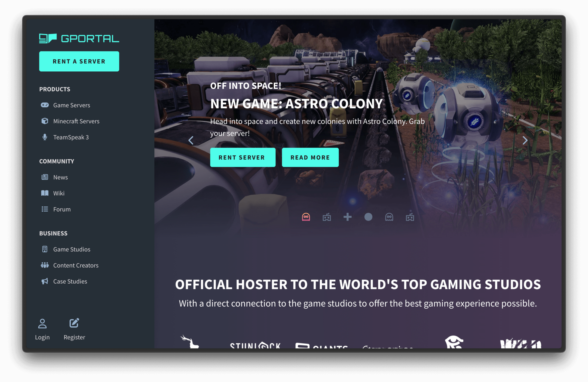Open Case Studies link
This screenshot has width=588, height=382.
pos(70,281)
